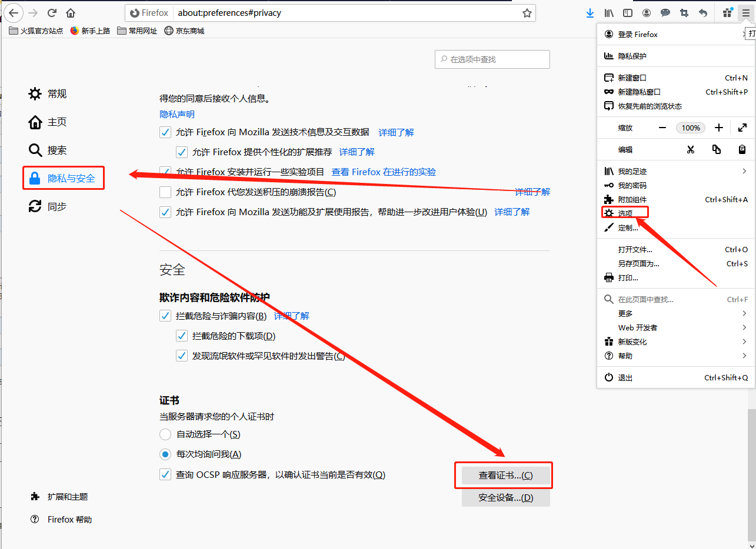Click the Copy icon in Edit row

click(717, 149)
